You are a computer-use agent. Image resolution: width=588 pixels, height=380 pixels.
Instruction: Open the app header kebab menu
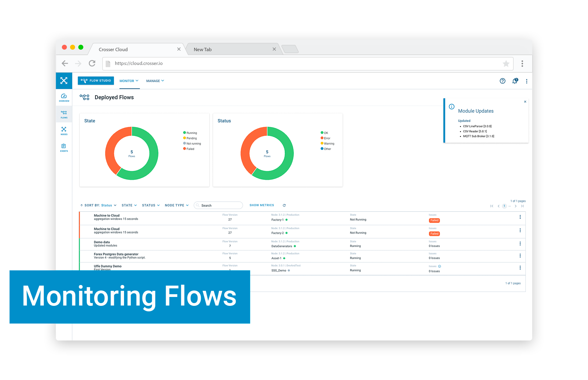pyautogui.click(x=527, y=81)
